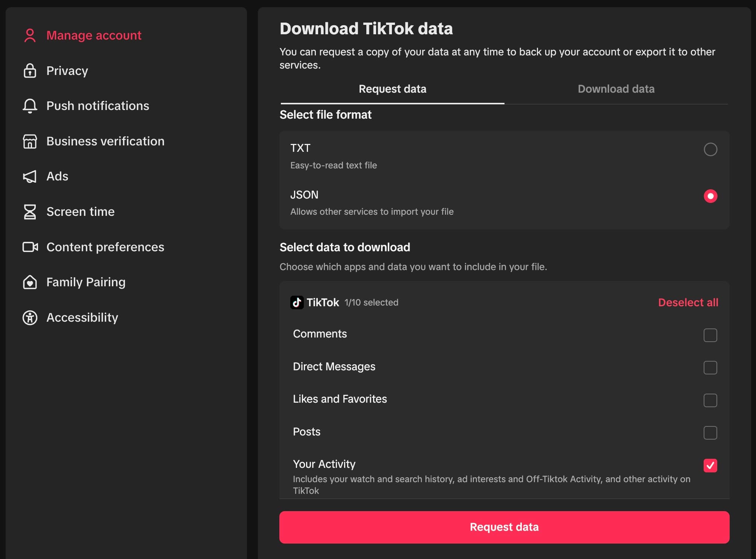Click the 'Comments' data row label
This screenshot has width=756, height=559.
320,334
